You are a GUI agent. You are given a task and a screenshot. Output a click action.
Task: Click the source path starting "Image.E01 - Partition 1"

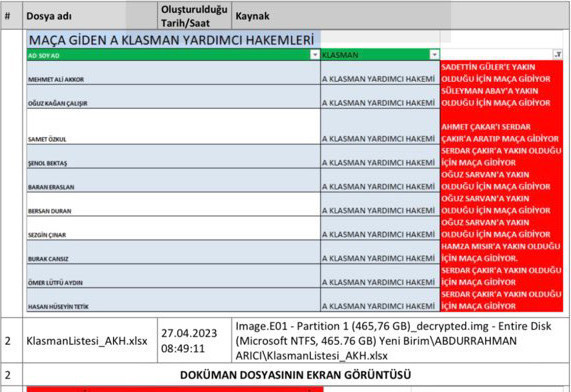[393, 341]
